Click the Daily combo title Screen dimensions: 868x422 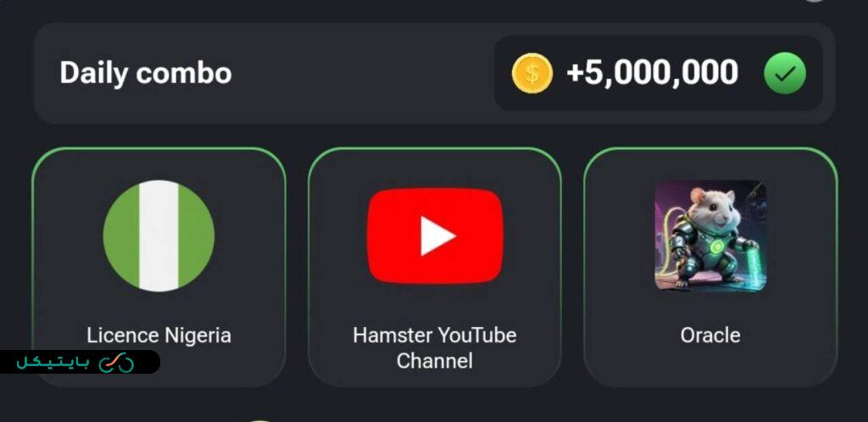click(x=146, y=73)
